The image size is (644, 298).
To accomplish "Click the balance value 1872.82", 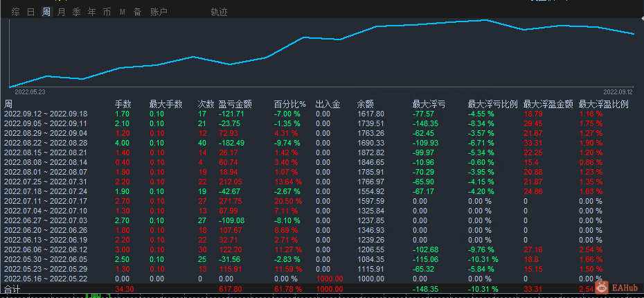I will tap(371, 152).
